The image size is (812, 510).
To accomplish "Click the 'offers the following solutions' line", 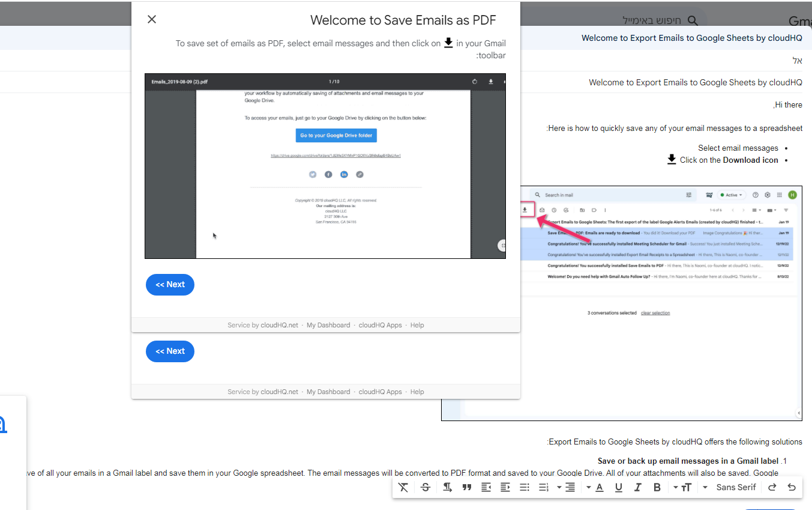I will [x=675, y=442].
